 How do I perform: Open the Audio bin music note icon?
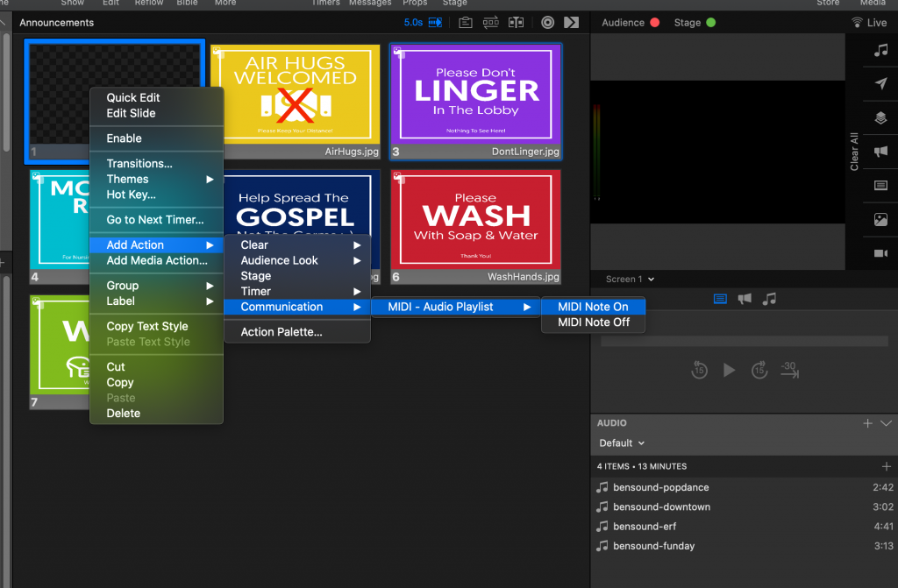880,50
